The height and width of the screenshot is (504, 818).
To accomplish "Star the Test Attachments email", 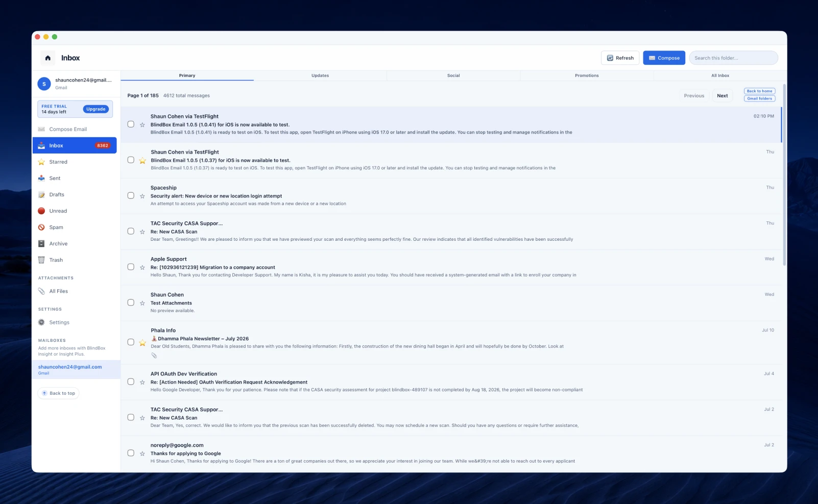I will [x=142, y=304].
